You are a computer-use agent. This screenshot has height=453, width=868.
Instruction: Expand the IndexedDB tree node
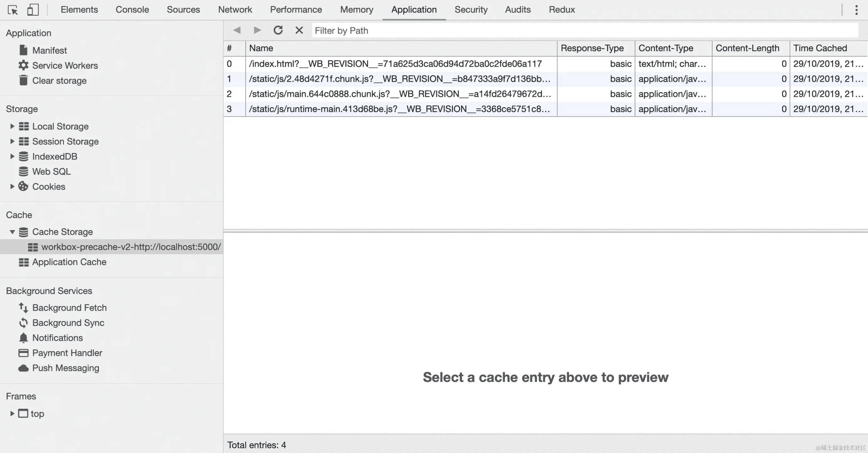(12, 156)
